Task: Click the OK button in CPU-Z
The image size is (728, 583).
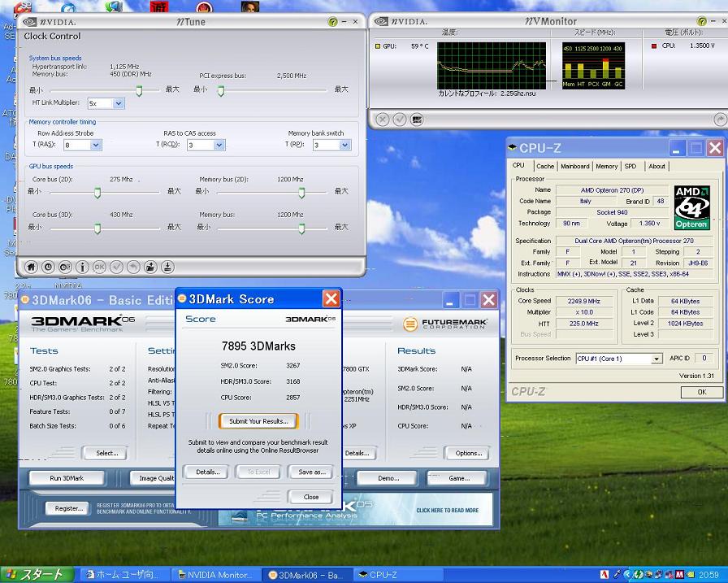Action: (701, 392)
